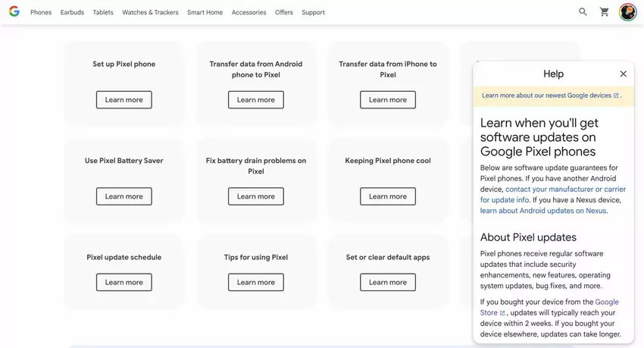Open the Phones menu
This screenshot has height=348, width=644.
[x=41, y=13]
